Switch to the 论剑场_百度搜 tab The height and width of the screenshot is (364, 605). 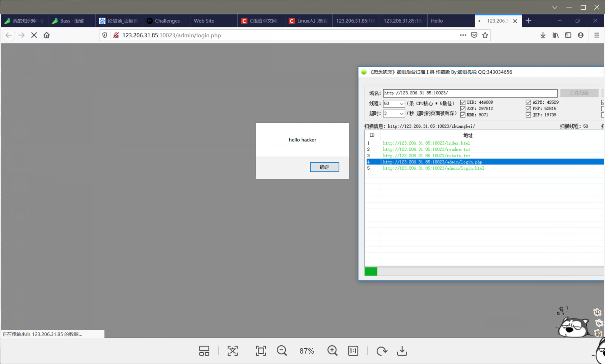[x=119, y=21]
